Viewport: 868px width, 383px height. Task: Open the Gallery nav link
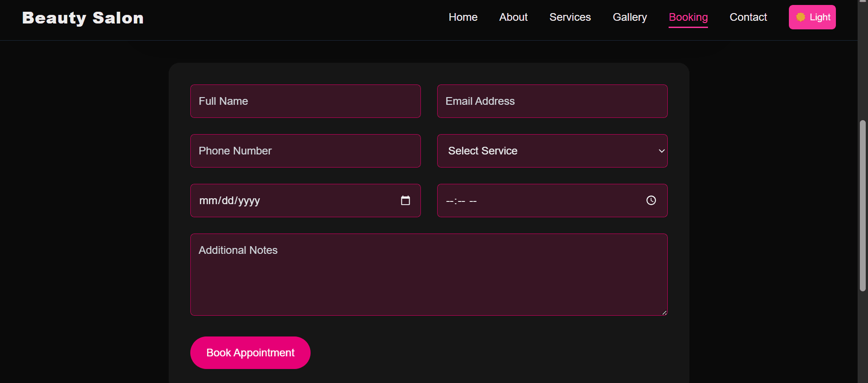(x=629, y=17)
